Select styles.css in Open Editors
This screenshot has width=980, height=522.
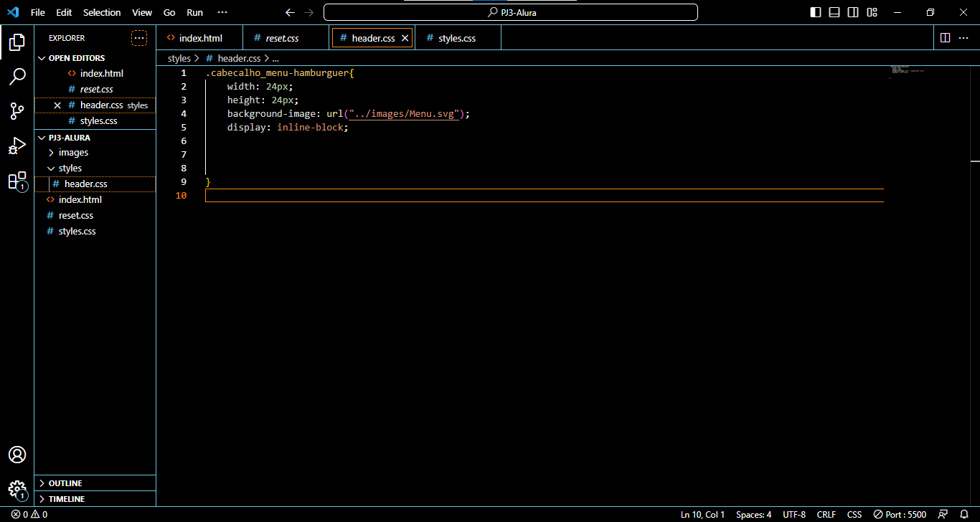click(95, 121)
